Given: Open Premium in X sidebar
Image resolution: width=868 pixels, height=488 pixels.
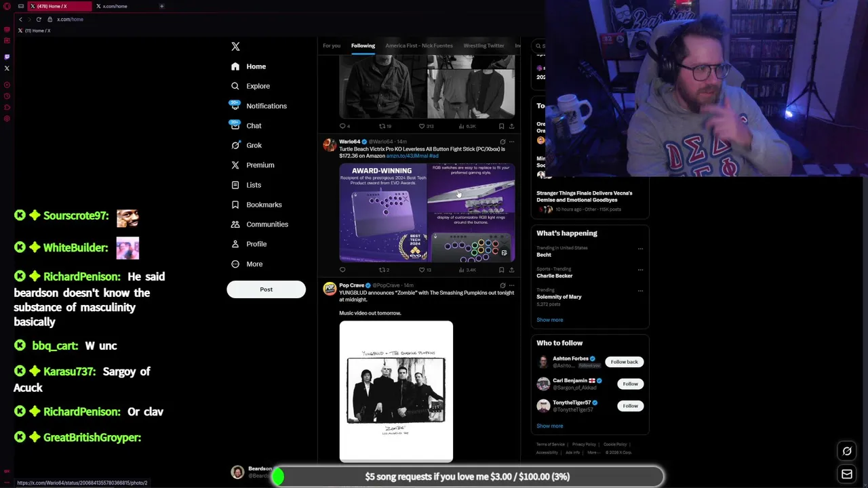Looking at the screenshot, I should 252,165.
